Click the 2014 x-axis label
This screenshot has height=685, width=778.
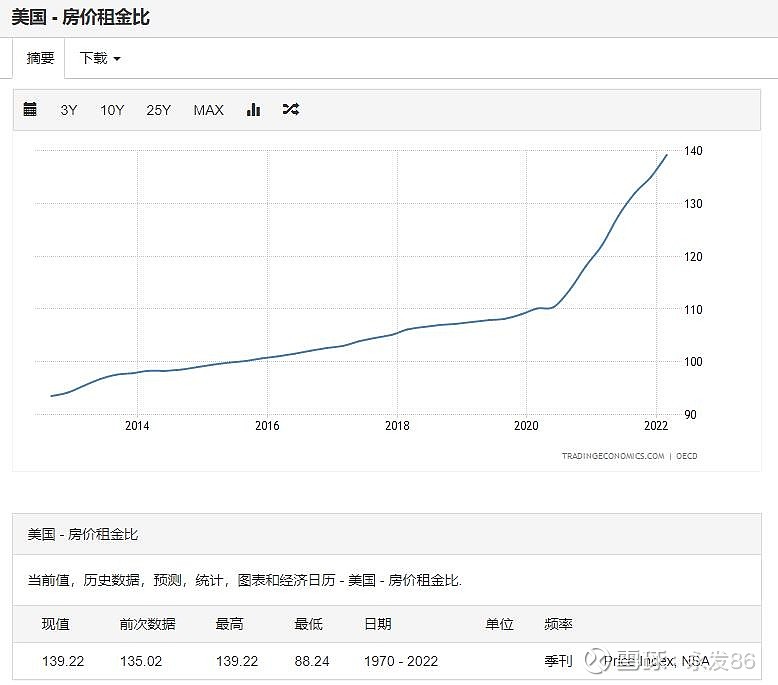(x=137, y=426)
